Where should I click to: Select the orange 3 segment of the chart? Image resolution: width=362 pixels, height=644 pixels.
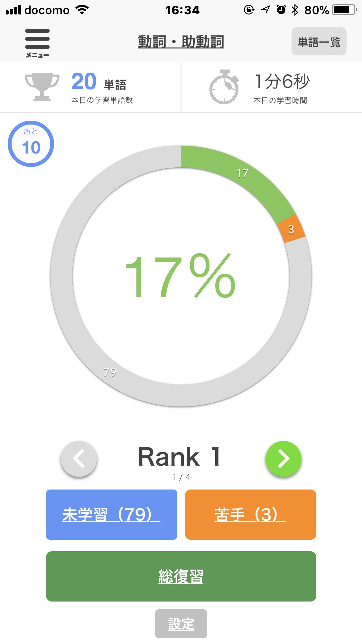pyautogui.click(x=291, y=229)
